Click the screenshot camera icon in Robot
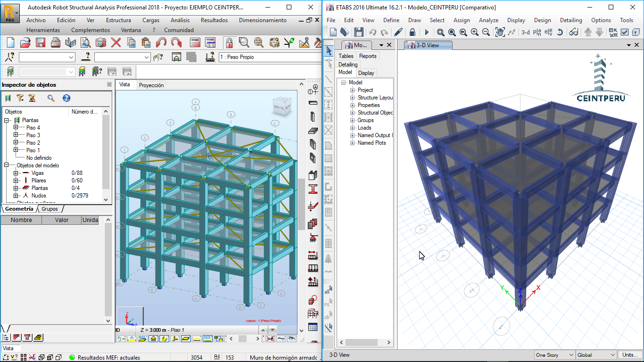Image resolution: width=644 pixels, height=362 pixels. coord(100,42)
